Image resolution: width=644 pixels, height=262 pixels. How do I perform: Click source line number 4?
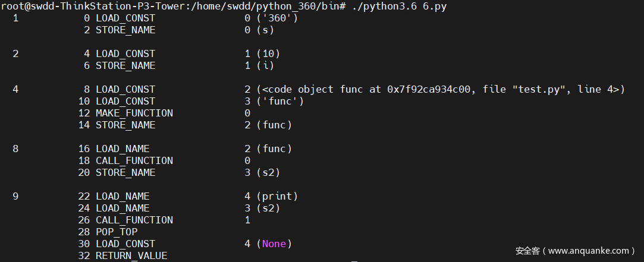point(15,89)
